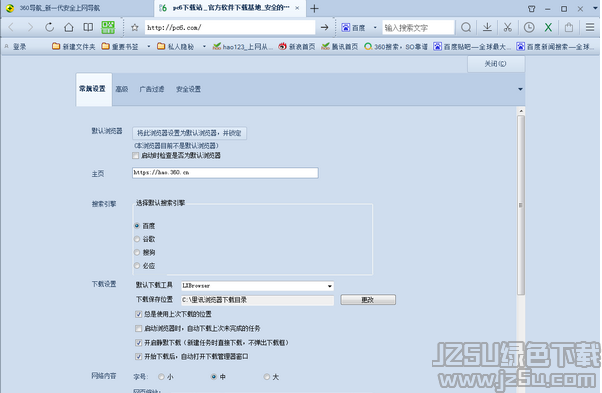602x393 pixels.
Task: Open 360搜索 bookmark
Action: coord(396,46)
